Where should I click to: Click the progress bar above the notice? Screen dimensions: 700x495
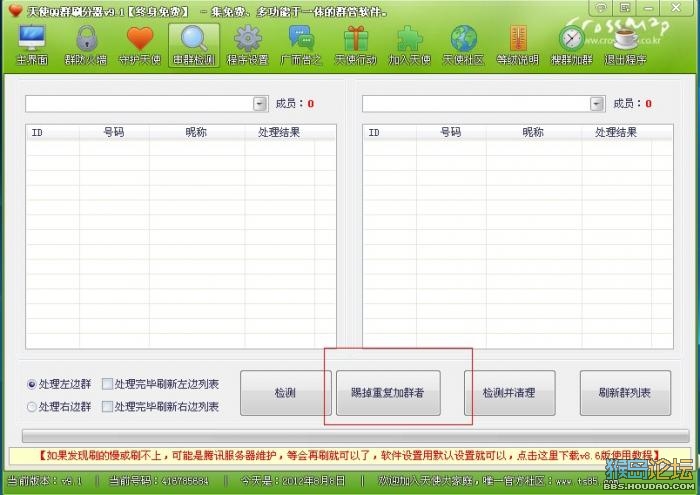pos(355,436)
